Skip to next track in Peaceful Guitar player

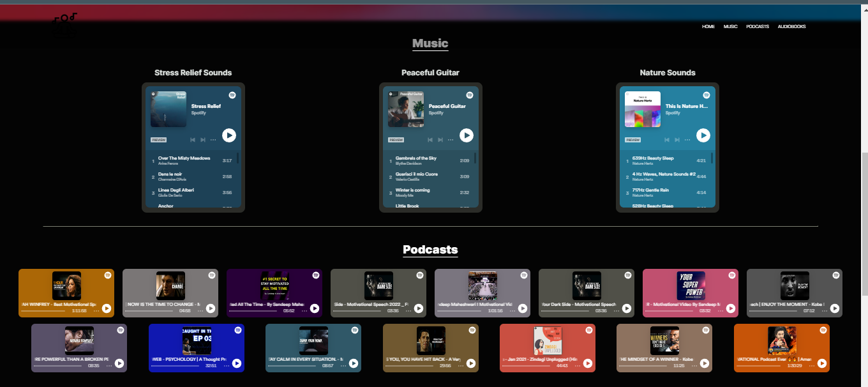click(440, 140)
